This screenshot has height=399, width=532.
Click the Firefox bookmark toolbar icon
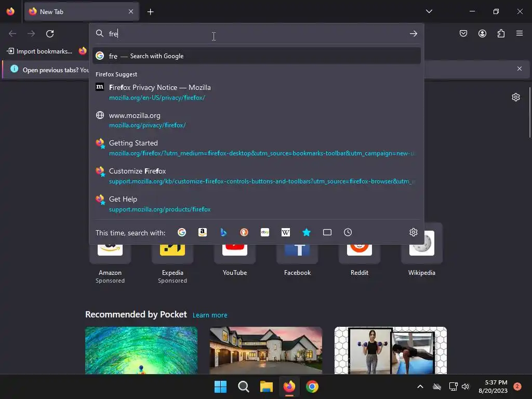pos(83,51)
